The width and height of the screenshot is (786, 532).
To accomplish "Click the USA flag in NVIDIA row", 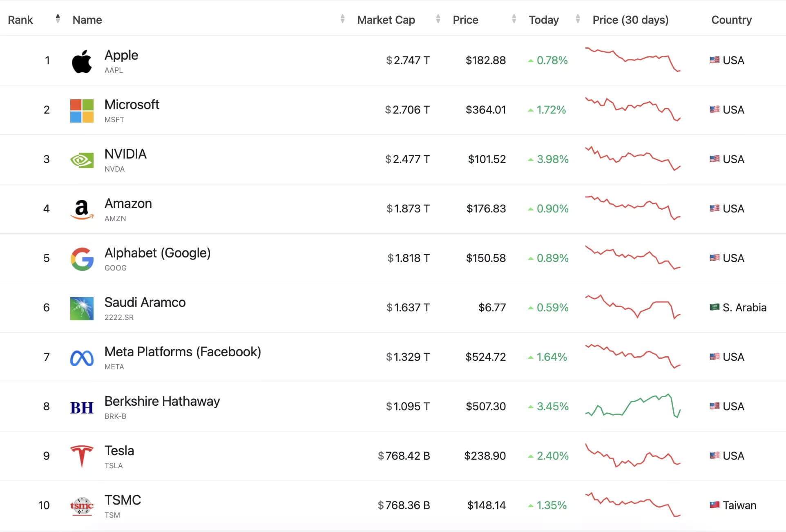I will point(715,159).
